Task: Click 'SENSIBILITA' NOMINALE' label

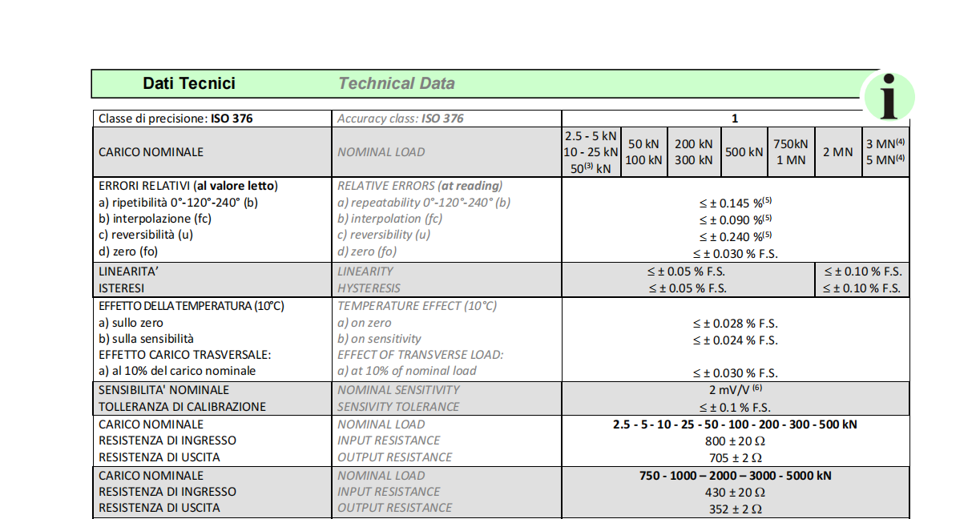Action: click(163, 390)
